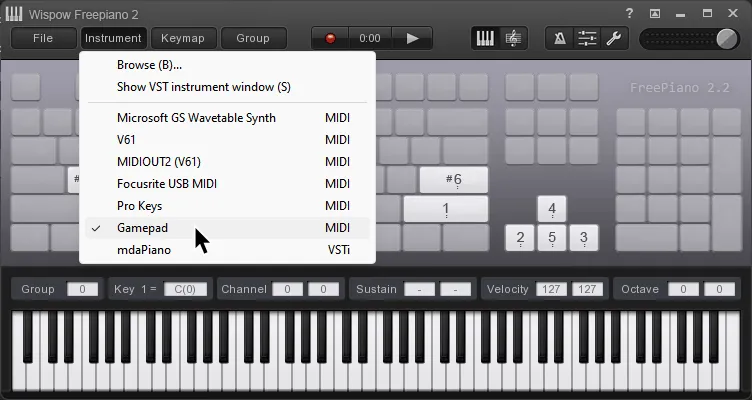Viewport: 752px width, 400px height.
Task: Click the first Octave value field
Action: [683, 289]
